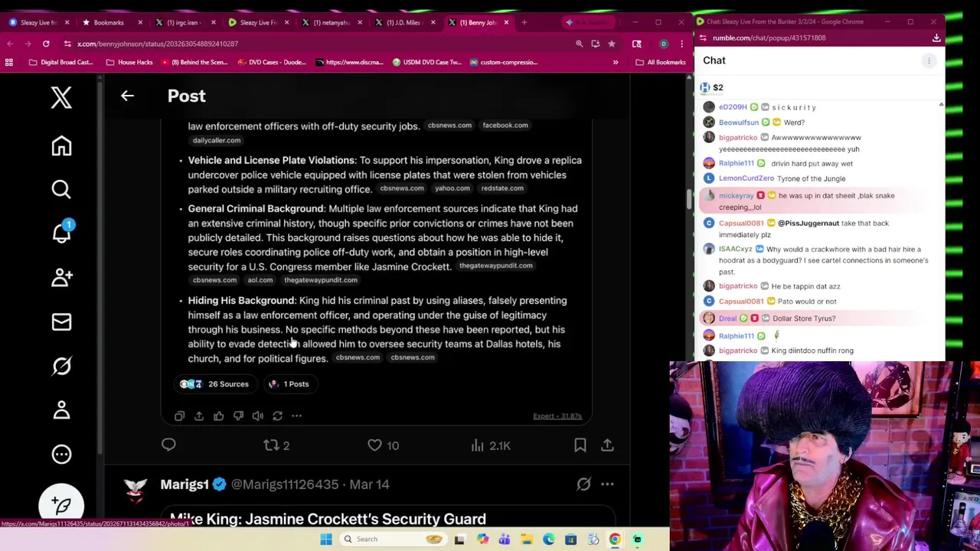Use the page vertical scrollbar on X

pyautogui.click(x=688, y=199)
